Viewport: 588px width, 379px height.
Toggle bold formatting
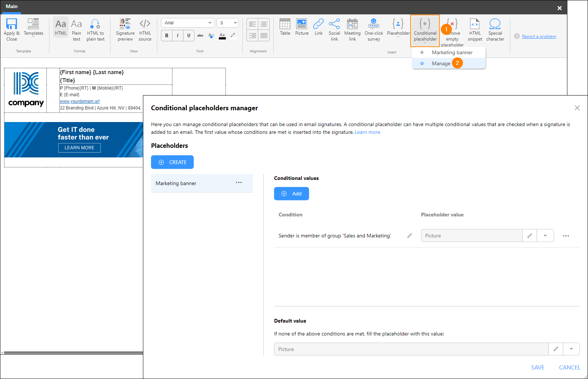click(x=167, y=35)
